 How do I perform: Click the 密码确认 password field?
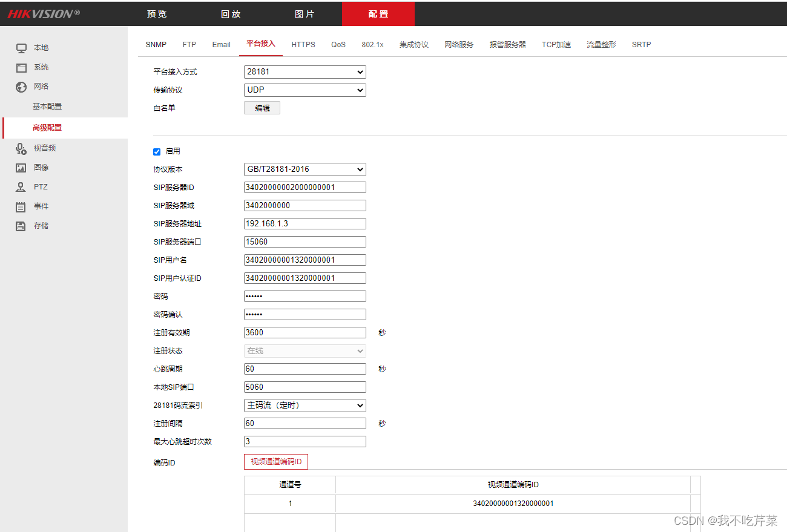tap(305, 315)
